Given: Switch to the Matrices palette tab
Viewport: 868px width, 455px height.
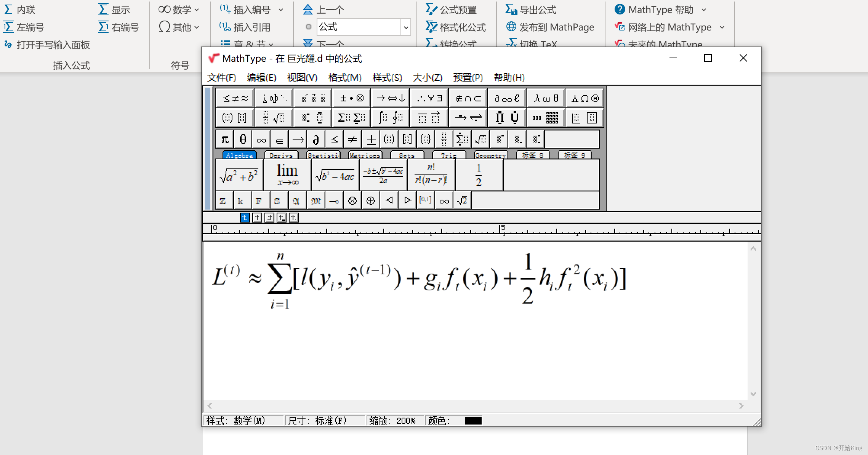Looking at the screenshot, I should 365,155.
